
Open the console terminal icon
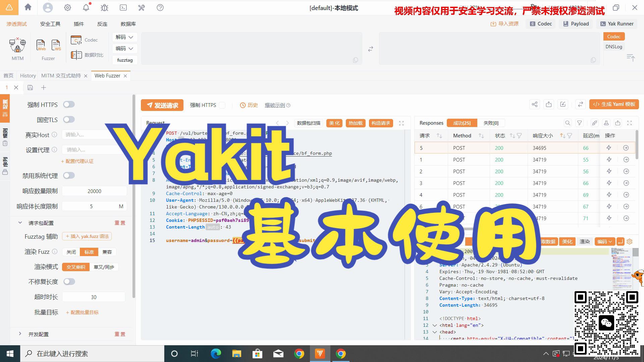[123, 7]
